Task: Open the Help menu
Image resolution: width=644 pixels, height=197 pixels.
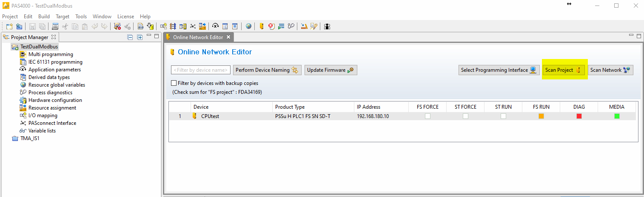Action: tap(145, 17)
